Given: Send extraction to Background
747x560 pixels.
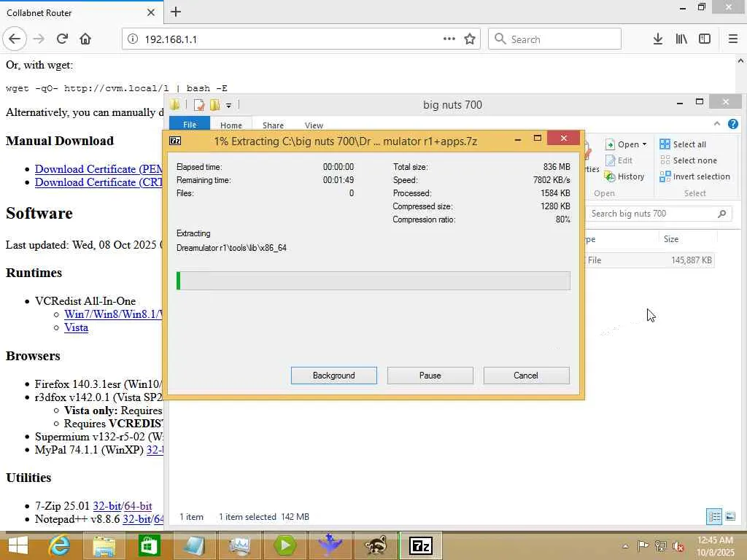Looking at the screenshot, I should click(334, 376).
